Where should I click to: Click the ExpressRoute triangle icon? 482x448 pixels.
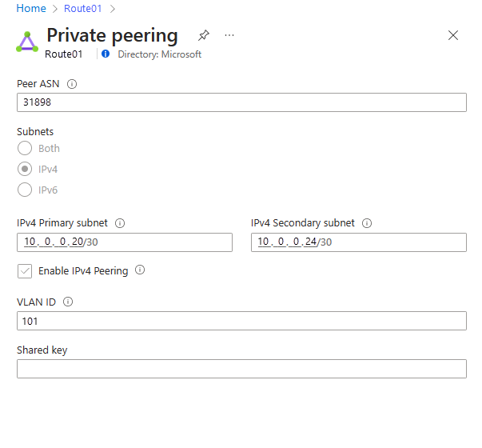[x=27, y=42]
